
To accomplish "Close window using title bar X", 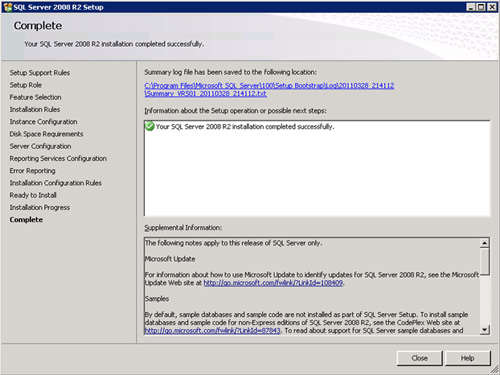I will [x=492, y=7].
